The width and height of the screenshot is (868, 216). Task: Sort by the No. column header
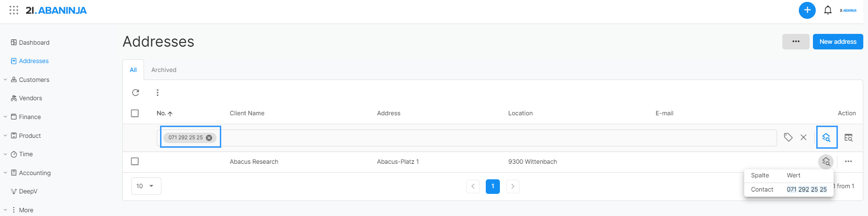coord(164,113)
